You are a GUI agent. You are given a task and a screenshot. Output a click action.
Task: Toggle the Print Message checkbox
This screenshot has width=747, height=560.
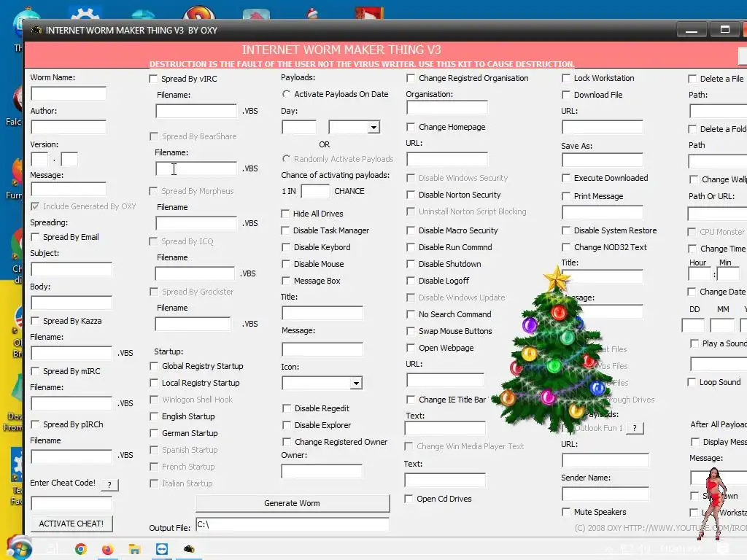566,196
